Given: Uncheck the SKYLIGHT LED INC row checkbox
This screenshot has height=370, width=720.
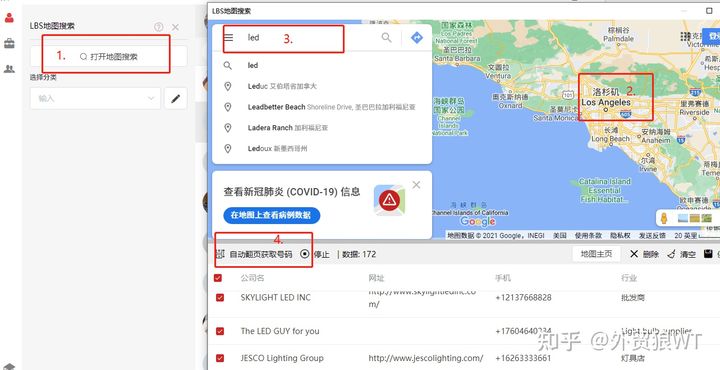Looking at the screenshot, I should (220, 297).
